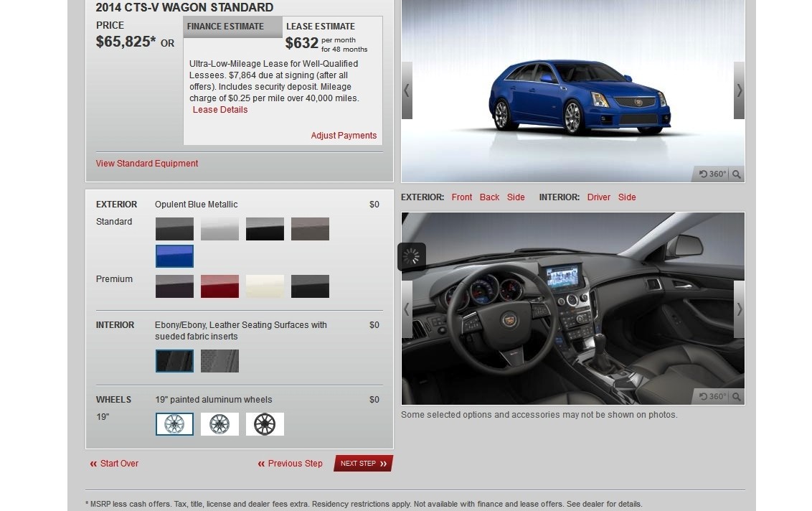The image size is (812, 511).
Task: Show the exterior Side view
Action: click(516, 197)
